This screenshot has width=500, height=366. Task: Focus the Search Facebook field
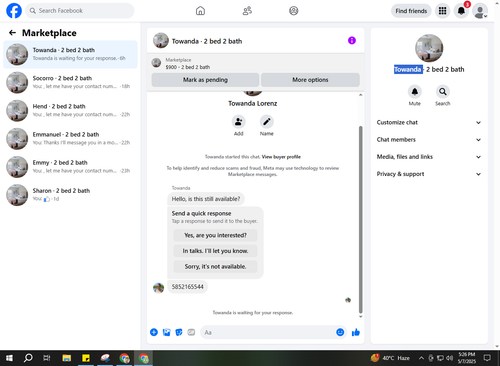80,11
